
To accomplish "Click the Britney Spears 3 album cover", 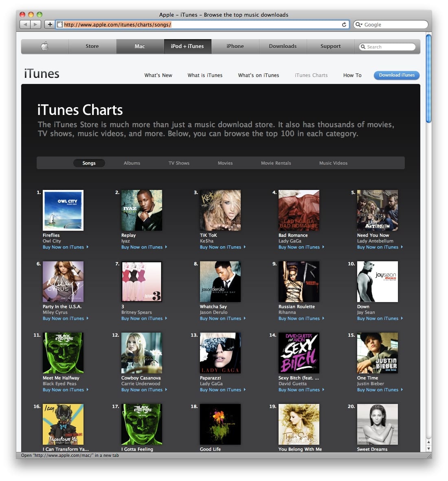I will click(x=142, y=282).
